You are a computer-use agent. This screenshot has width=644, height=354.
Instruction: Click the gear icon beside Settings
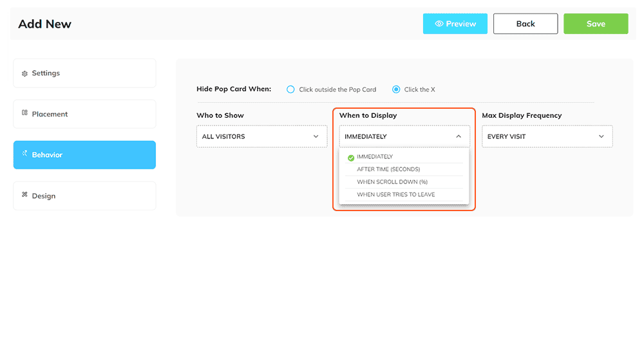(24, 73)
